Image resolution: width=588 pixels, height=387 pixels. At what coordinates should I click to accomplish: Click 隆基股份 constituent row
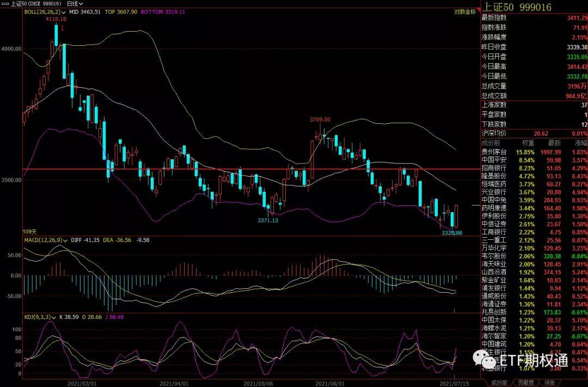pyautogui.click(x=494, y=177)
